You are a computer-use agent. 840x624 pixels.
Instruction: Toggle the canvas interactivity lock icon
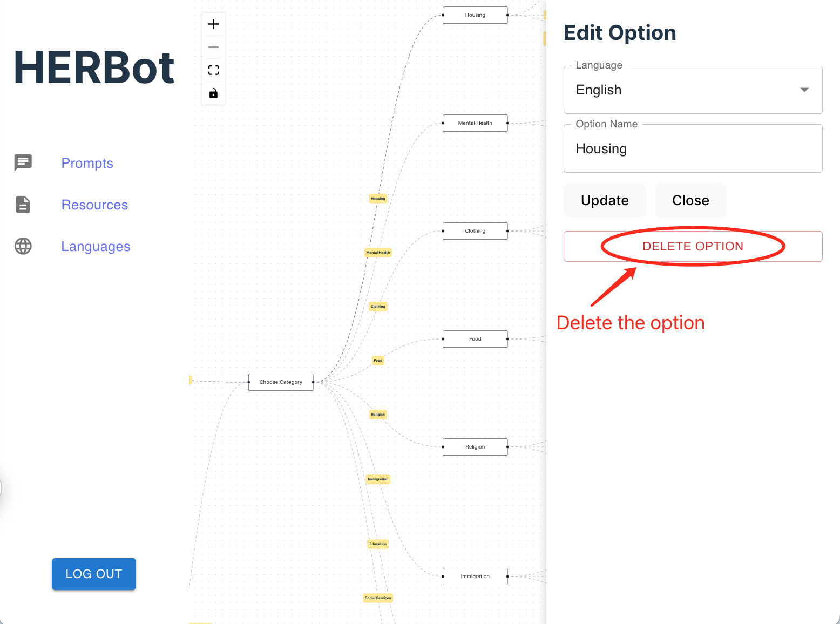213,94
